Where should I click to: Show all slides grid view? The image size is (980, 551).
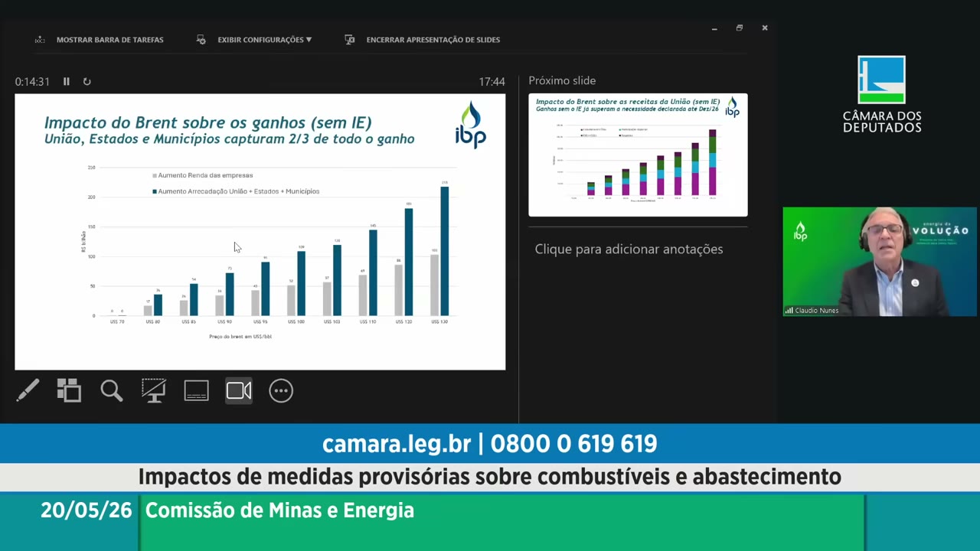(69, 390)
